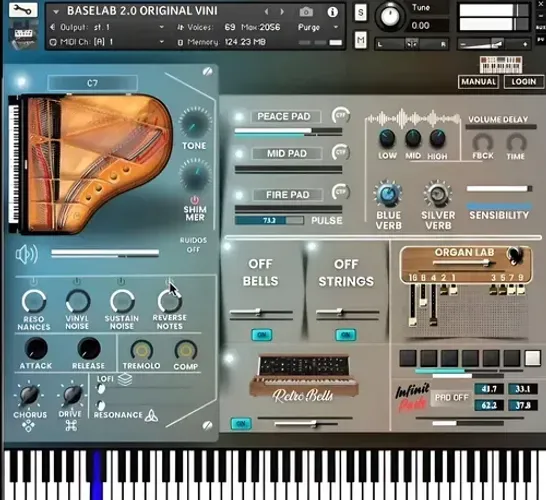Open the instrument info icon

(x=333, y=12)
